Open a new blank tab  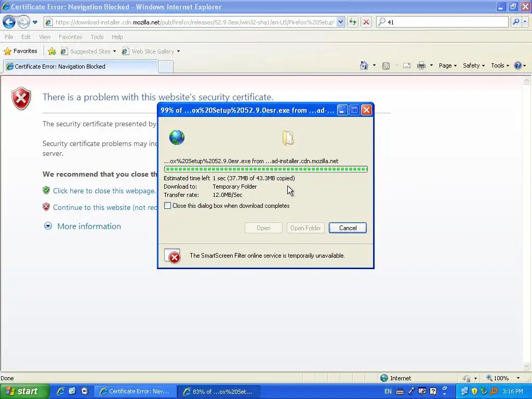pos(166,67)
